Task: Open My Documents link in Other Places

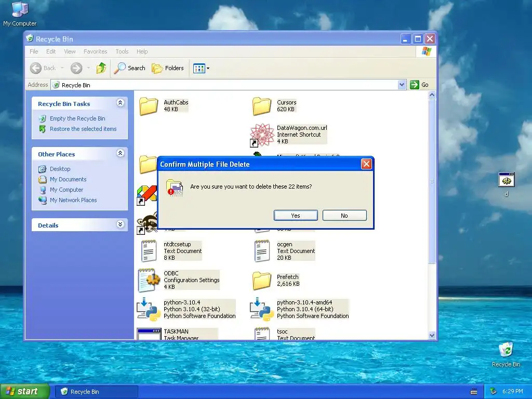Action: coord(68,179)
